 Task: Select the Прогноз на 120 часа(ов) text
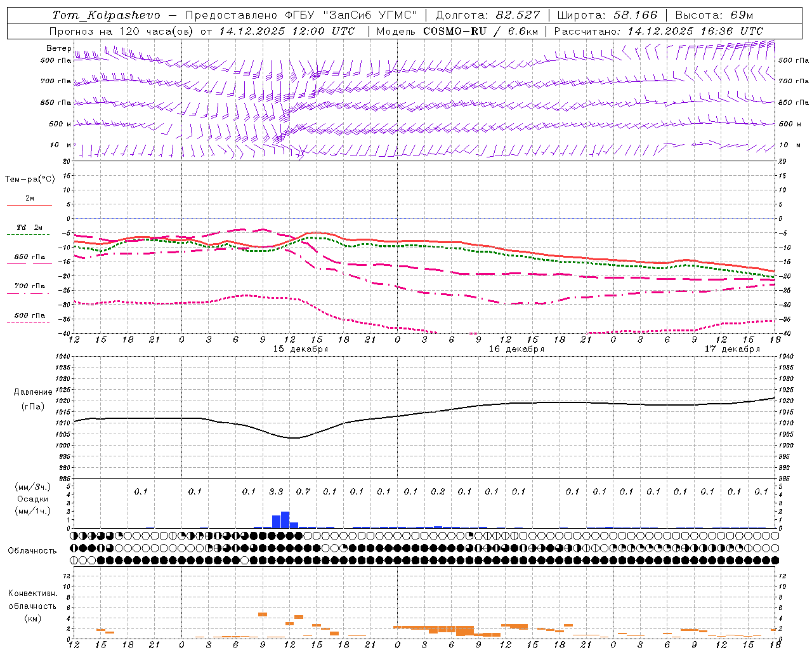tap(122, 31)
